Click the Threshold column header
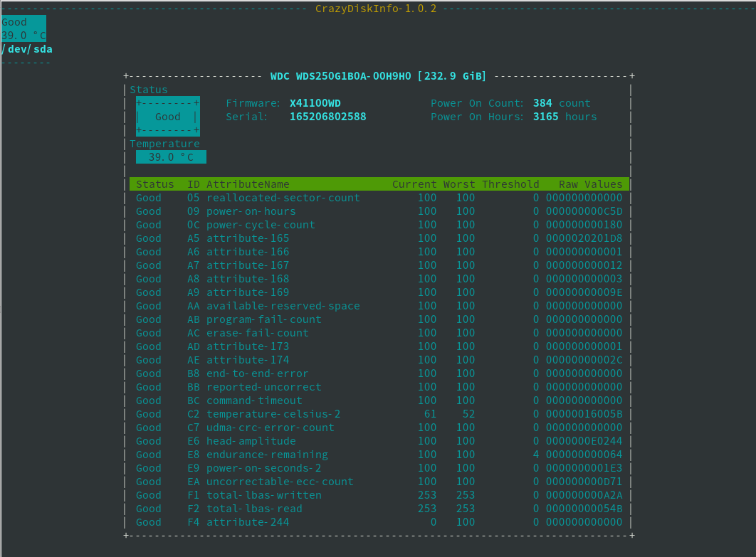The image size is (756, 557). [510, 184]
